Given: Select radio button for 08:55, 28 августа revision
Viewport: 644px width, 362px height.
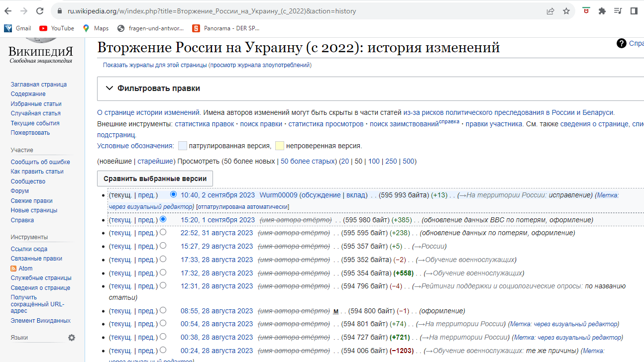Looking at the screenshot, I should coord(163,310).
